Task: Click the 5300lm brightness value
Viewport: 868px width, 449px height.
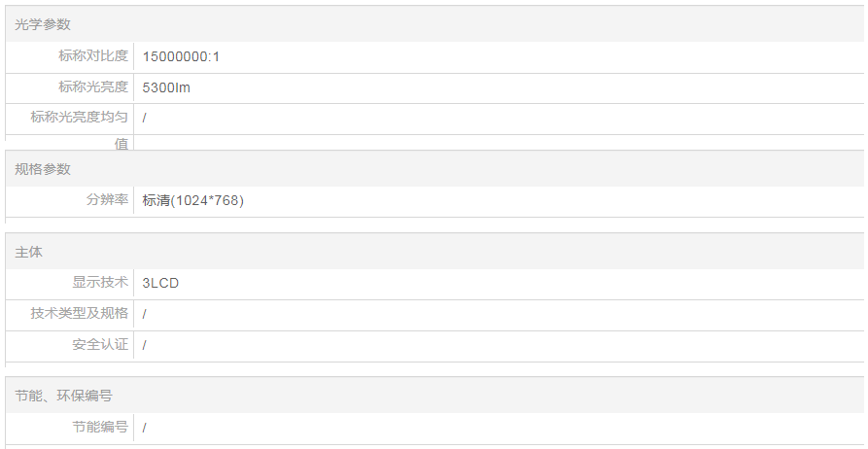Action: click(165, 87)
